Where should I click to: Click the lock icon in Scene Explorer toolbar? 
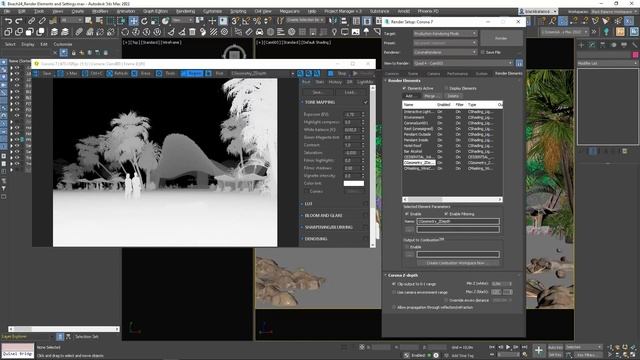click(73, 52)
